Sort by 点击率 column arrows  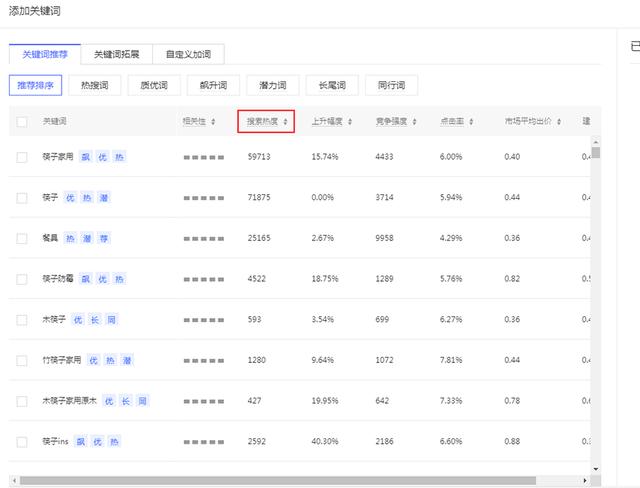pos(471,122)
